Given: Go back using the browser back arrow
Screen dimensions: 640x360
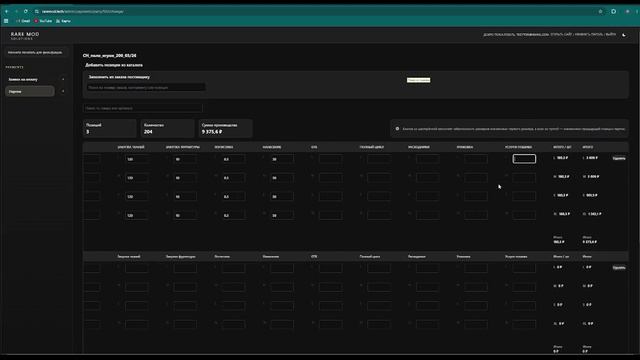Looking at the screenshot, I should [x=7, y=11].
